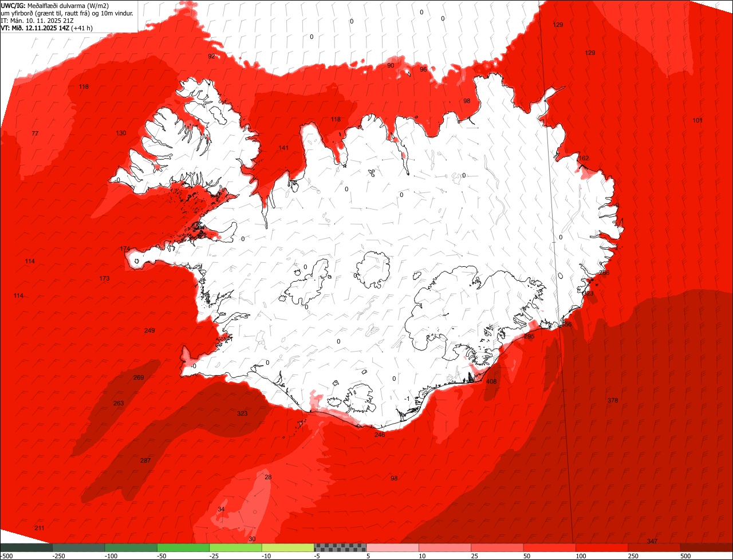The image size is (733, 560).
Task: Select the legend swatch between -100 and -50
Action: (131, 547)
